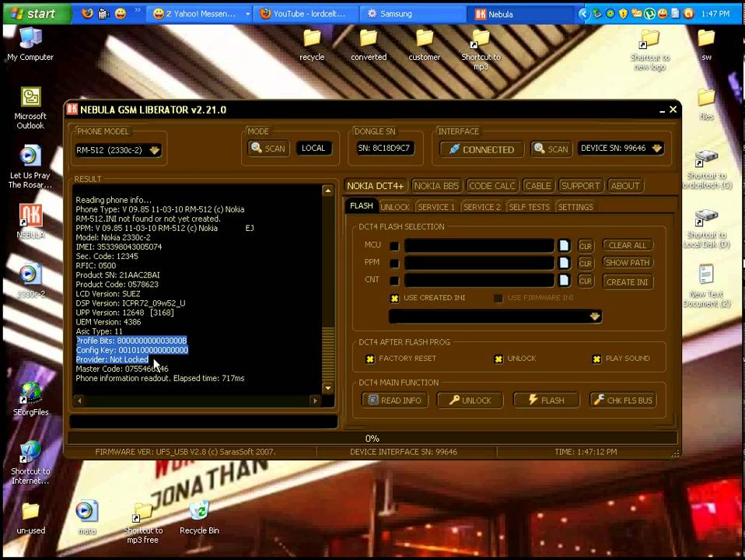Click SCAN in the MODE group
Viewport: 745px width, 560px height.
click(x=268, y=149)
